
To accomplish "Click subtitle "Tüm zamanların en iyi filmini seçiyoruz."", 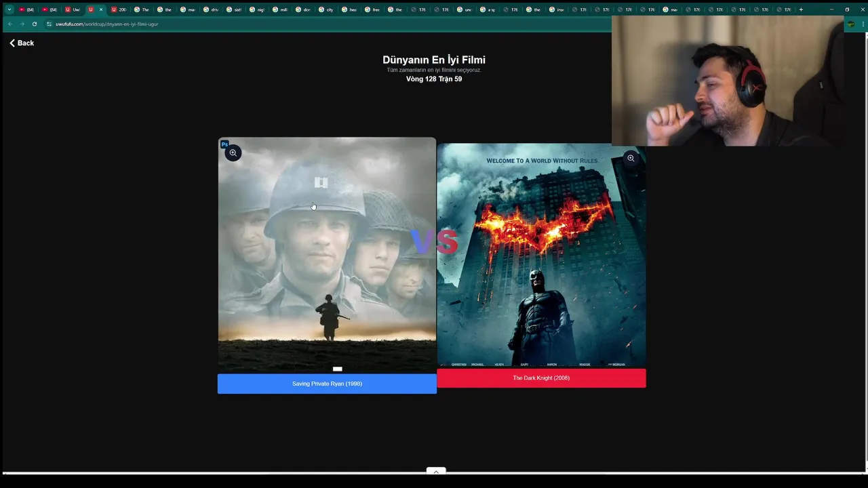I will tap(434, 70).
